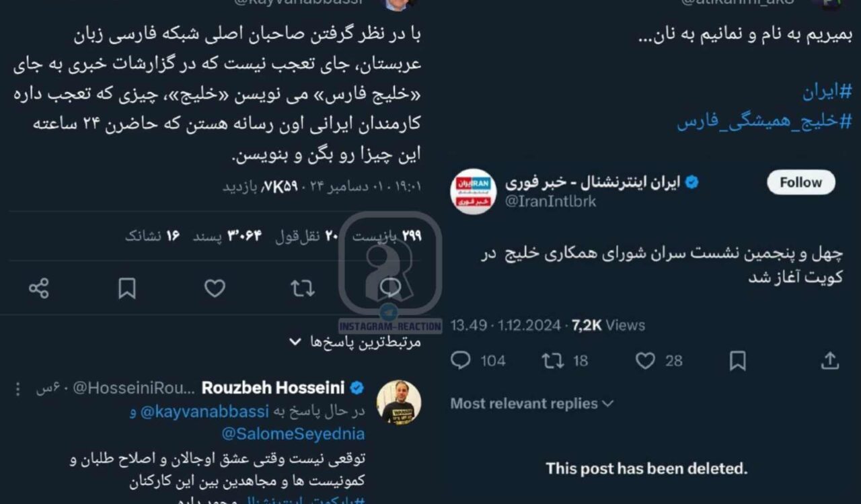861x504 pixels.
Task: Open the Iran International profile picture
Action: (474, 191)
